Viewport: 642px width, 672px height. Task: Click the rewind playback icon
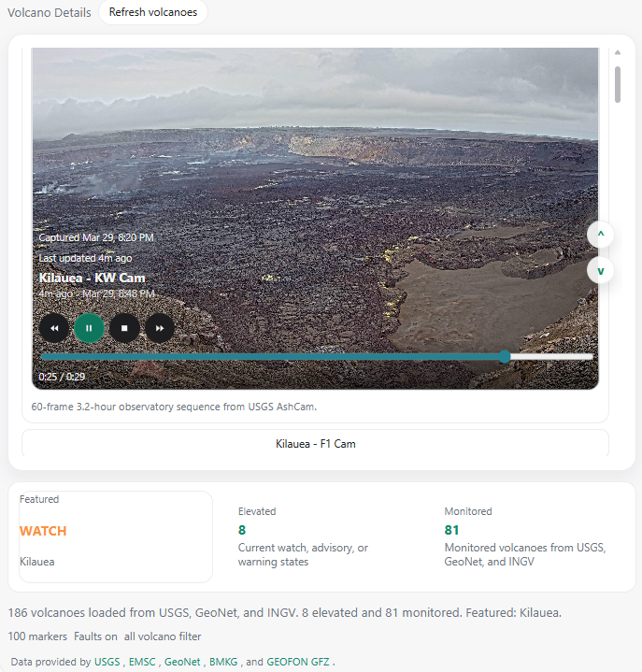point(54,328)
